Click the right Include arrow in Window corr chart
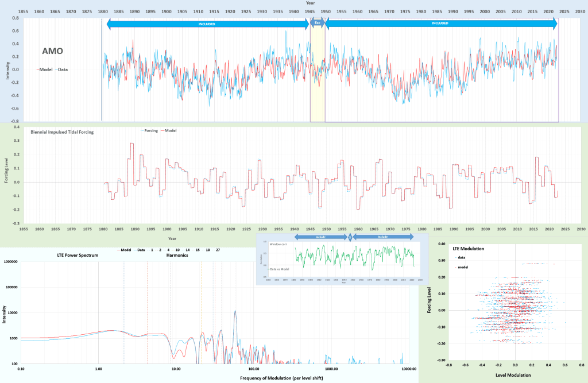This screenshot has height=383, width=588. click(x=383, y=237)
